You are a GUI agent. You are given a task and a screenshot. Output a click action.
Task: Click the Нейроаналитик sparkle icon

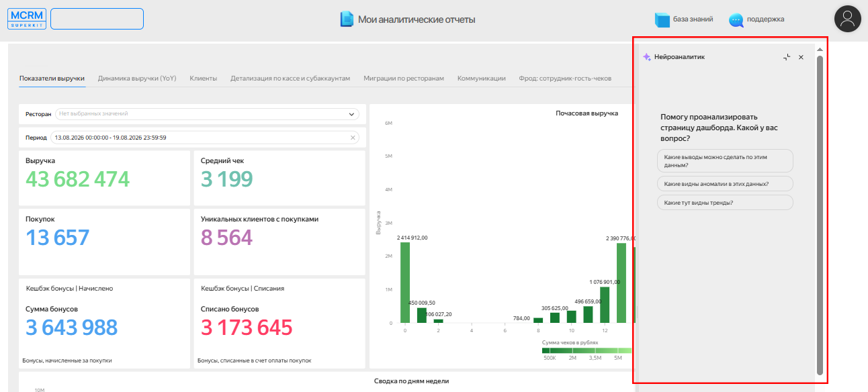pos(646,57)
